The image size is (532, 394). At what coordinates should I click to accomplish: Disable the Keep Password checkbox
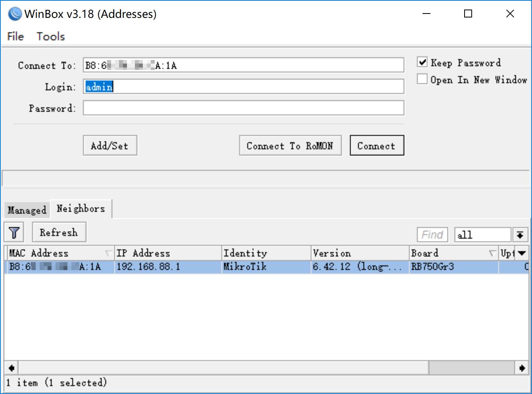pyautogui.click(x=423, y=62)
